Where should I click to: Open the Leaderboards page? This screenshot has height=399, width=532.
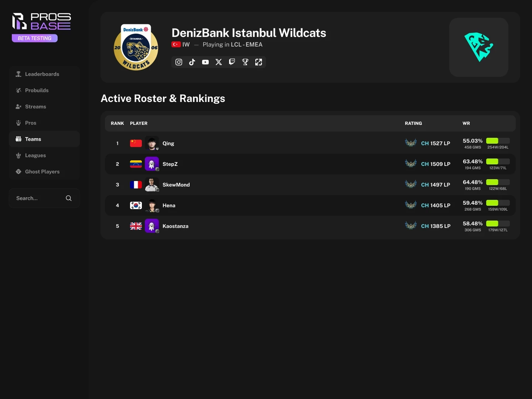44,74
